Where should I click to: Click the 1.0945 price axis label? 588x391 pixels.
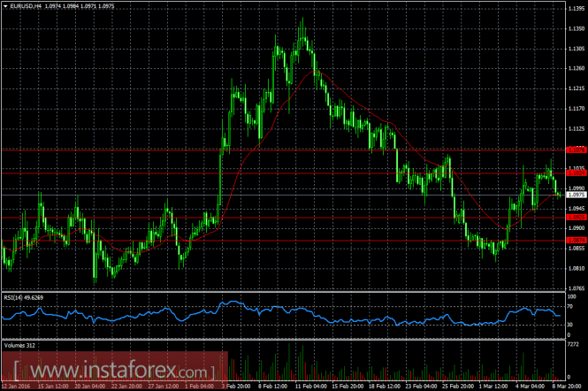pos(577,208)
